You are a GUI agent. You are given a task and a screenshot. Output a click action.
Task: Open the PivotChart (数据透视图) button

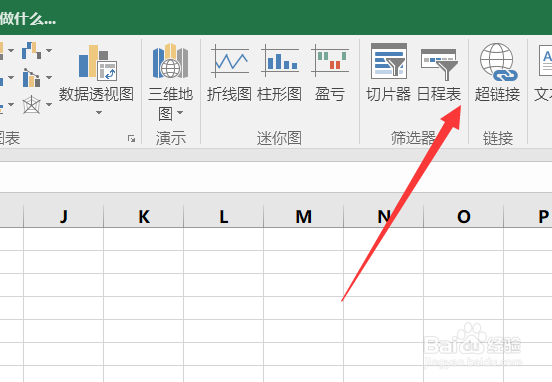[96, 72]
